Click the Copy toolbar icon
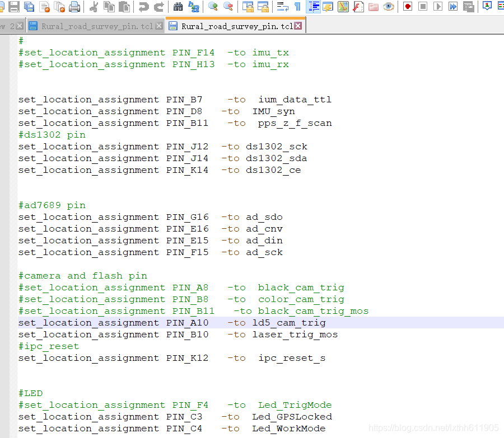Image resolution: width=504 pixels, height=438 pixels. pos(109,6)
